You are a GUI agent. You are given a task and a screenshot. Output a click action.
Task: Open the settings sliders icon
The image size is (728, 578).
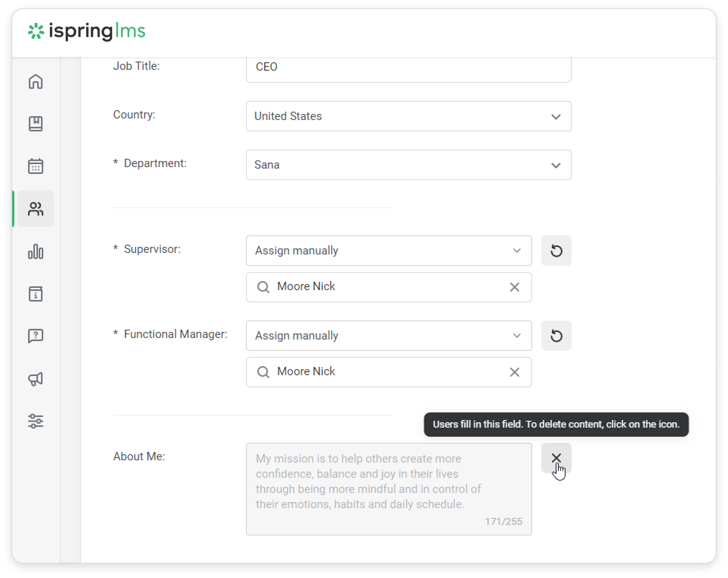pos(36,421)
